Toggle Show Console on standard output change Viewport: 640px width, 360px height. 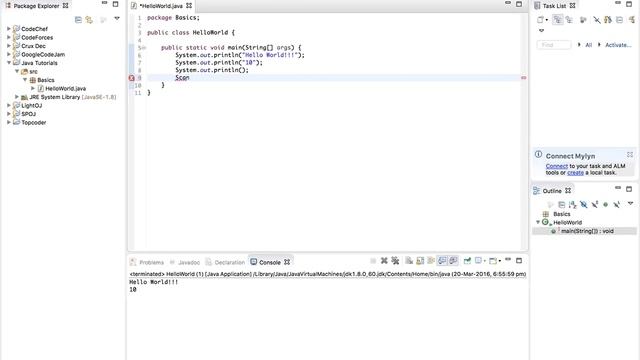[x=442, y=261]
